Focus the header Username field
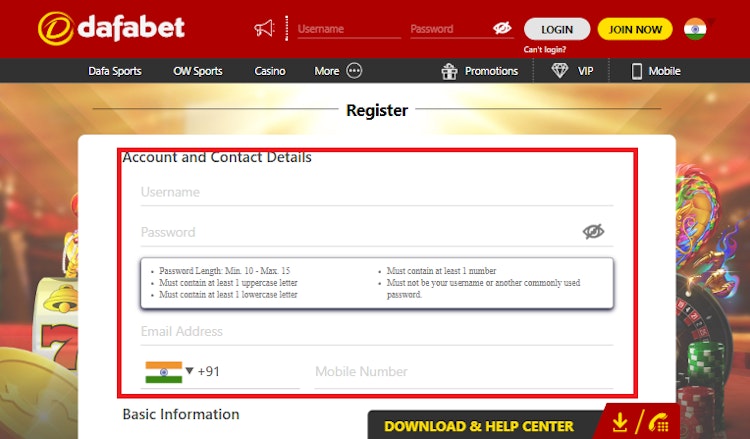Viewport: 750px width, 439px height. [x=349, y=29]
